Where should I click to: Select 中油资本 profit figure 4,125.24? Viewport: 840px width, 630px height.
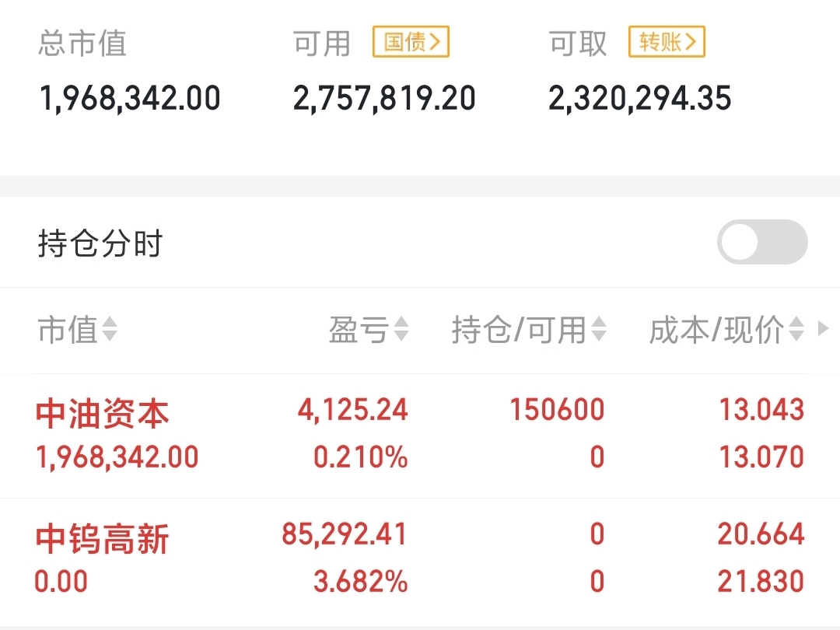click(353, 411)
